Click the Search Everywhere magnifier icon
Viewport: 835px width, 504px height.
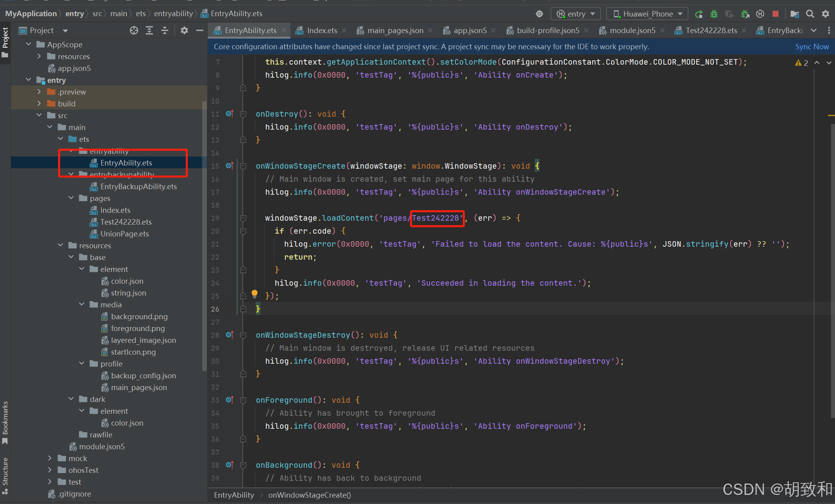point(810,14)
